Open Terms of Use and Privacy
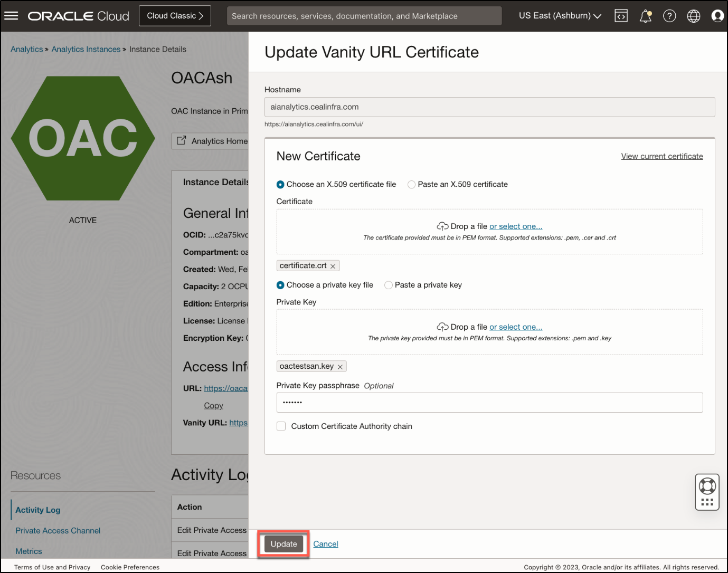Image resolution: width=728 pixels, height=573 pixels. (x=52, y=567)
